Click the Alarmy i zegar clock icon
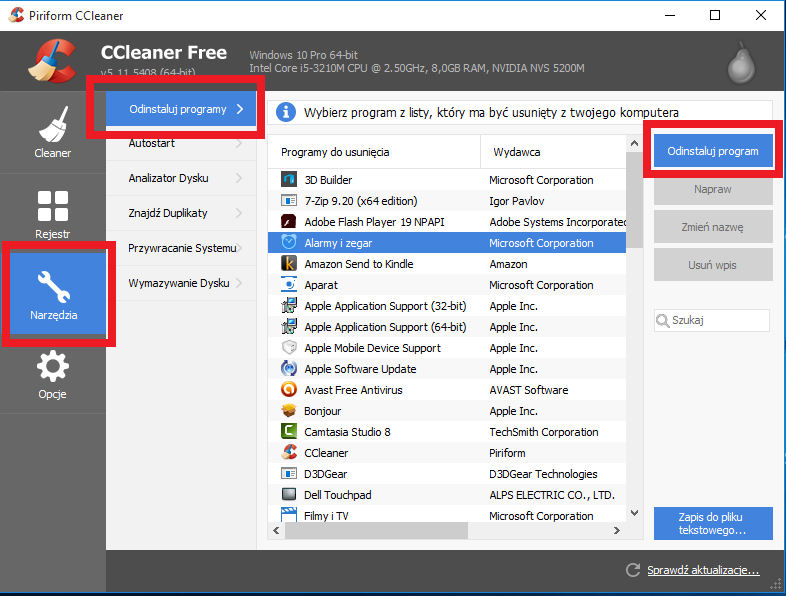Screen dimensions: 786x596 click(x=289, y=243)
